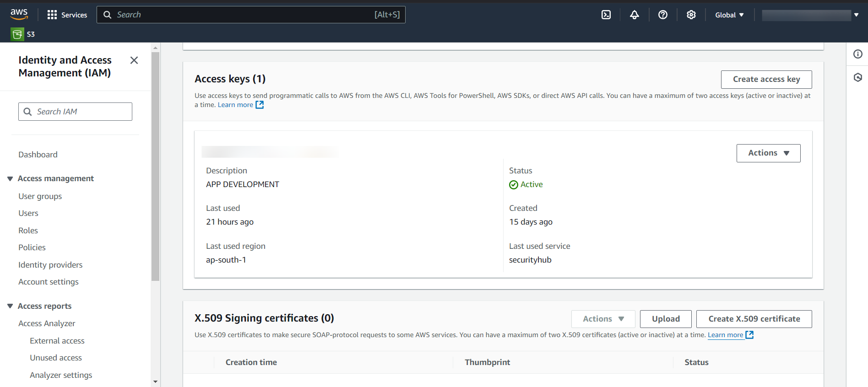Open the hexagon panel icon on right edge
Screen dimensions: 868x387
pyautogui.click(x=858, y=77)
